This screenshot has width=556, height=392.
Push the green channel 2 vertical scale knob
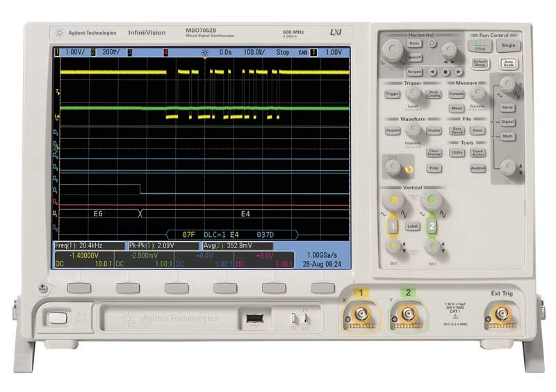[432, 201]
